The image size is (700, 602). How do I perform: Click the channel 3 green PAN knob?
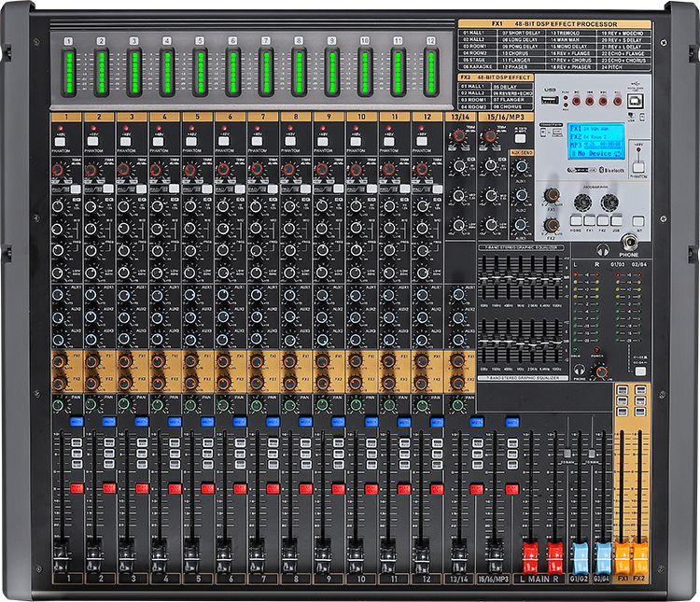(125, 406)
